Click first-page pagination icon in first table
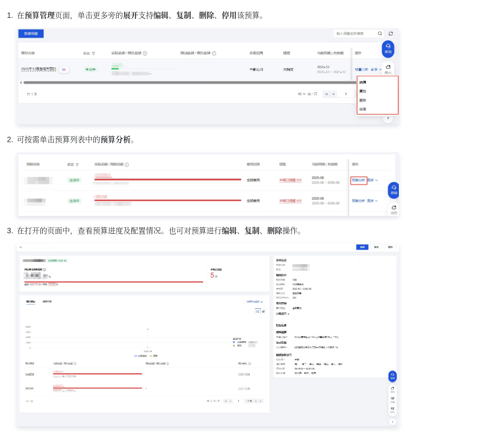 pos(326,94)
